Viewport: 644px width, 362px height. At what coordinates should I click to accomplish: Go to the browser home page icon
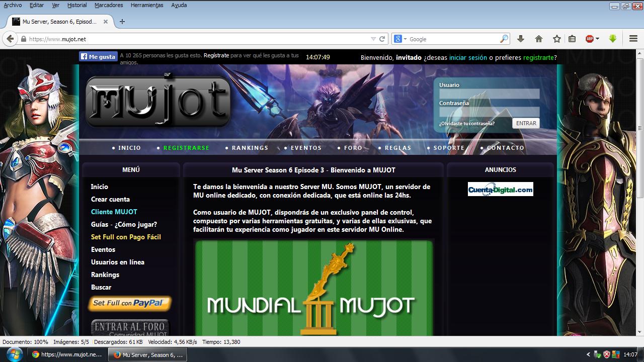tap(539, 39)
